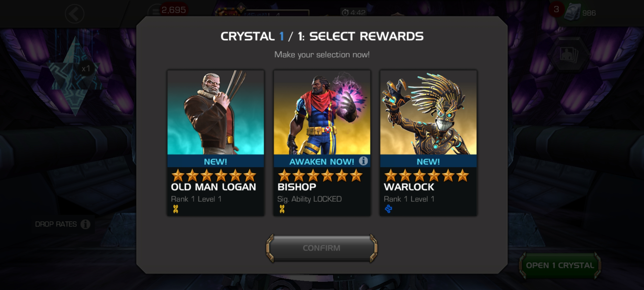The height and width of the screenshot is (290, 644).
Task: Tap the Open 1 Crystal button
Action: coord(560,265)
